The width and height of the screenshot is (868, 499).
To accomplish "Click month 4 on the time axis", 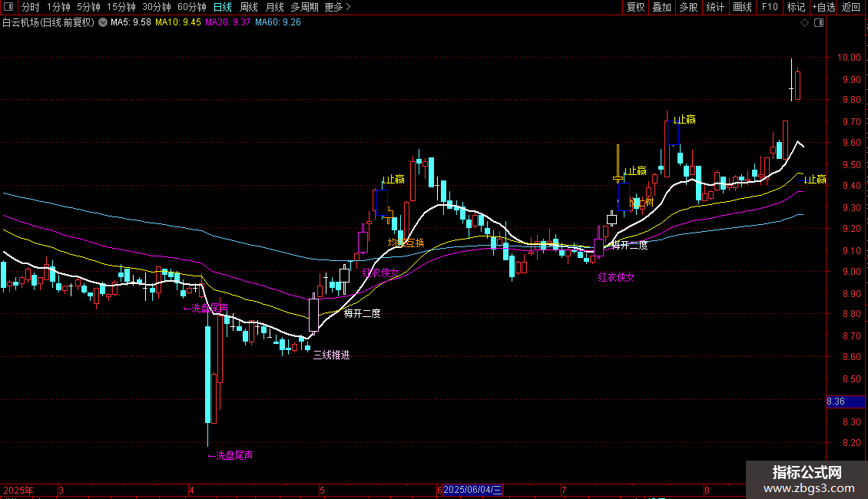I will pos(191,490).
